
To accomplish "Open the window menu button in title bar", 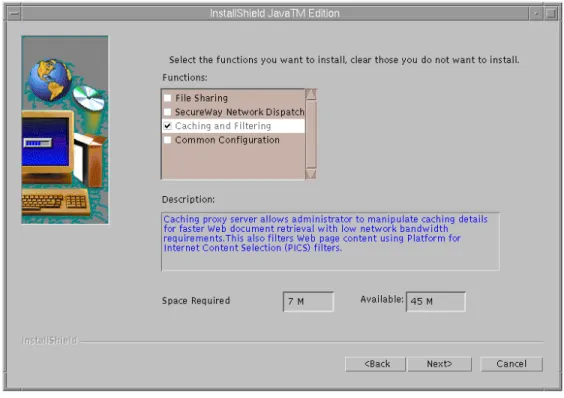I will pyautogui.click(x=14, y=14).
